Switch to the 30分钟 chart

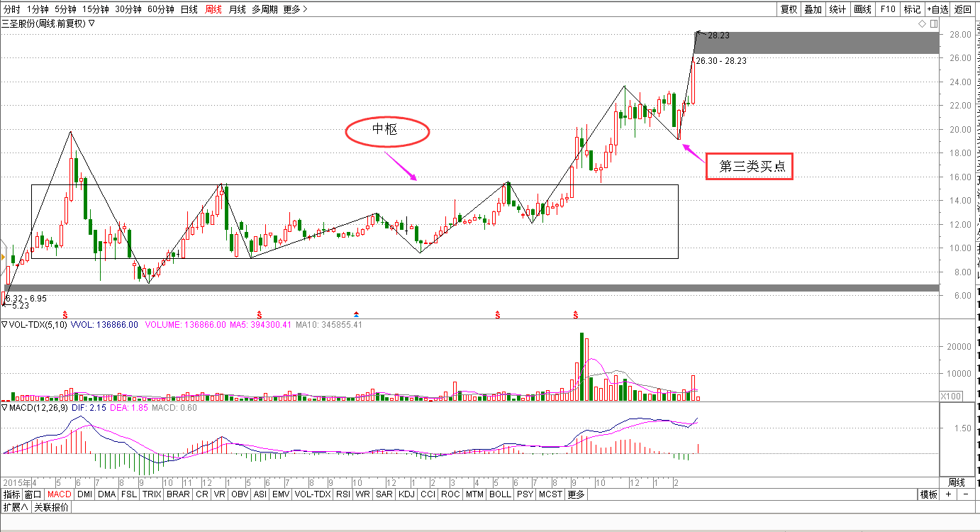coord(128,9)
